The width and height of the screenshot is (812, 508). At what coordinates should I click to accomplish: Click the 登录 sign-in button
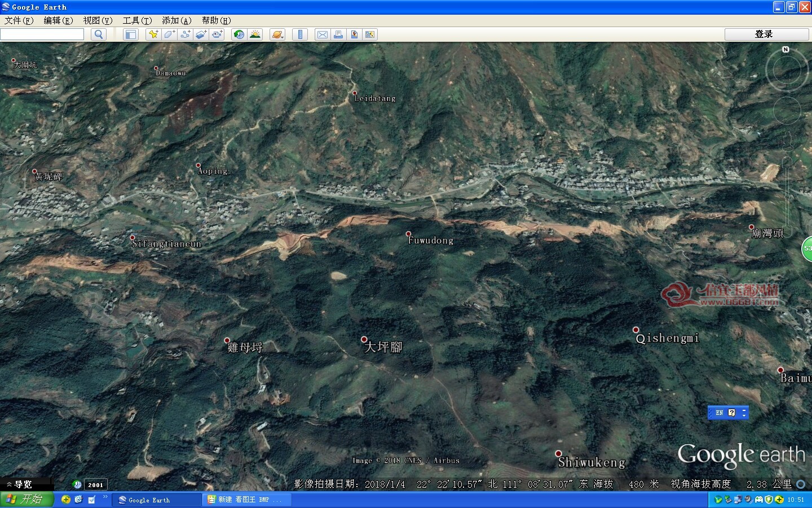click(766, 34)
